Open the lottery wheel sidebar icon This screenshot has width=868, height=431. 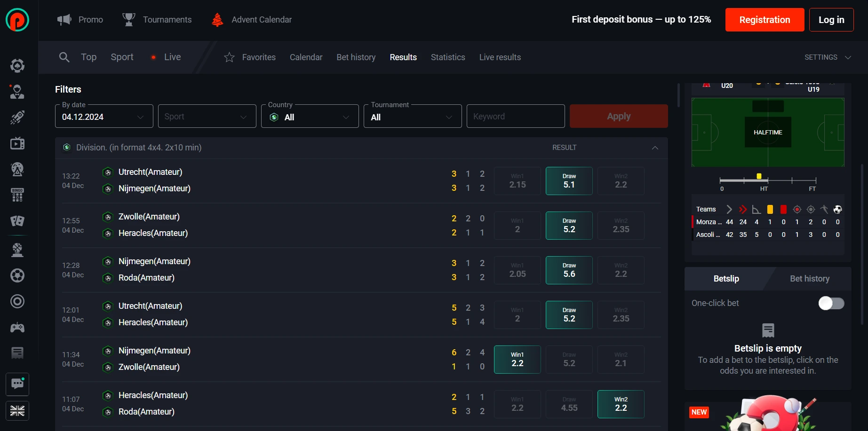(x=17, y=169)
